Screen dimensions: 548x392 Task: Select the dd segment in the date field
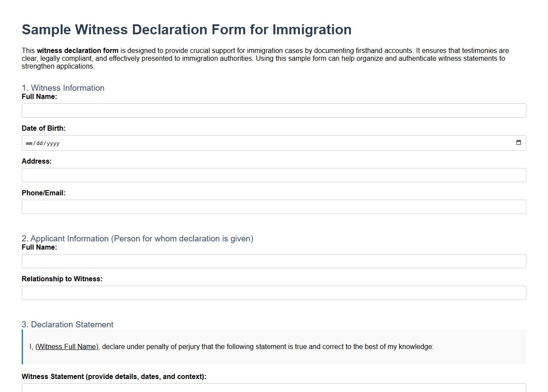click(40, 142)
